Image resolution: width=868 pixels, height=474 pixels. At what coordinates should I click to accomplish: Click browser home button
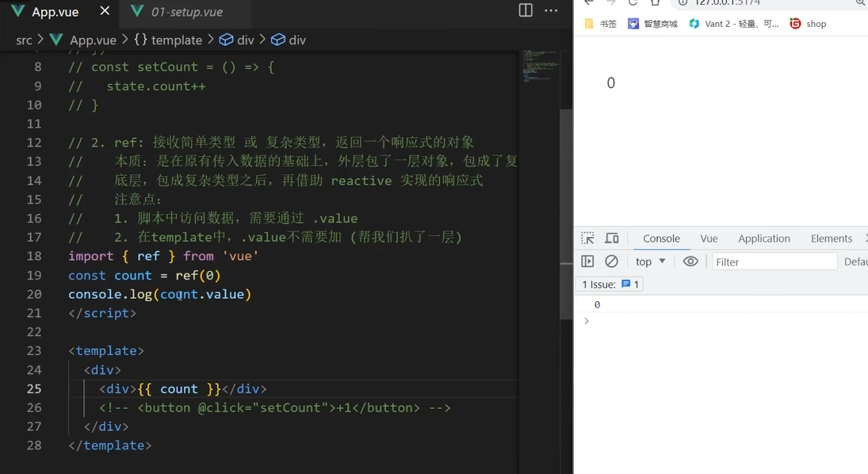click(655, 2)
